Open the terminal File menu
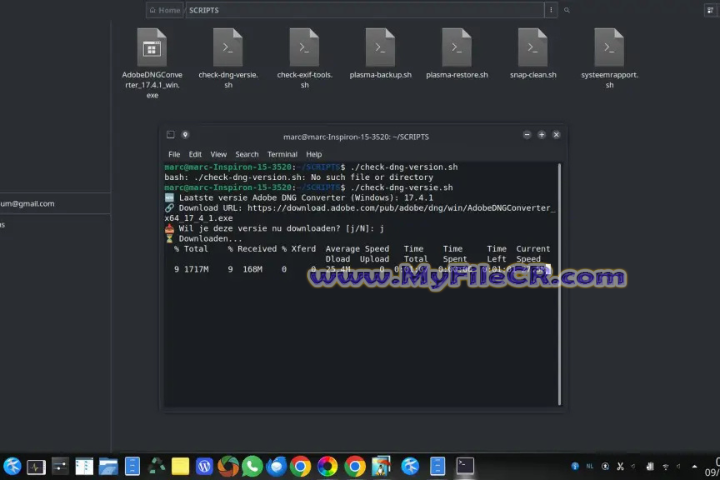 pyautogui.click(x=174, y=154)
